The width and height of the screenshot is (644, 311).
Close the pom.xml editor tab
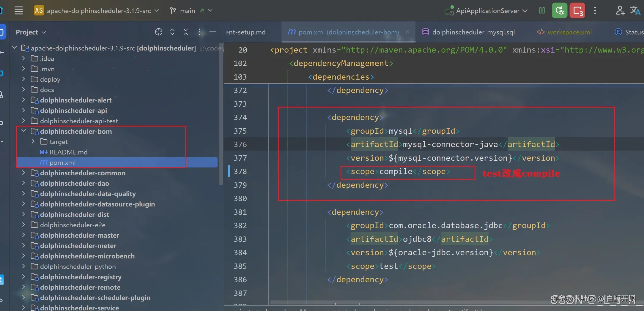407,32
